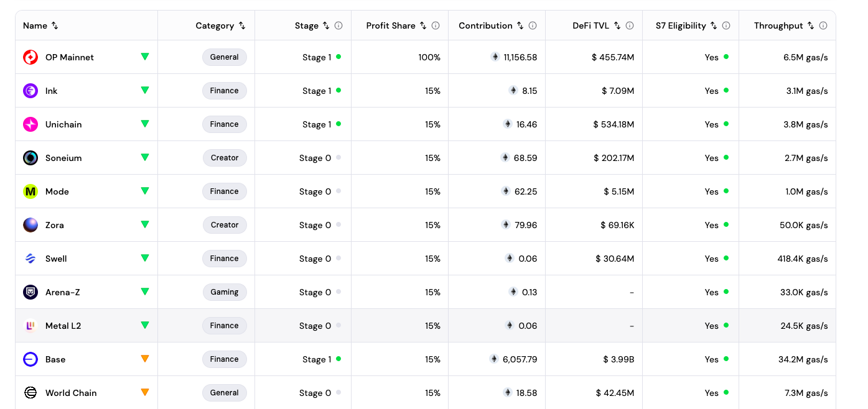Screen dimensions: 868x409
Task: Click the Zora chain logo
Action: click(30, 225)
